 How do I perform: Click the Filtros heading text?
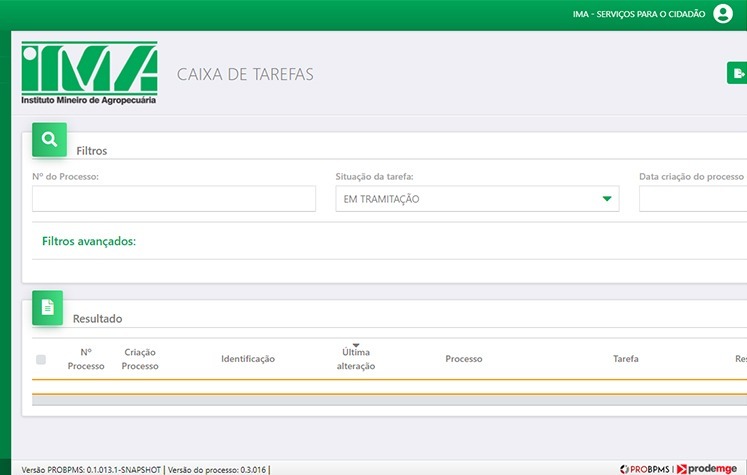pyautogui.click(x=91, y=151)
